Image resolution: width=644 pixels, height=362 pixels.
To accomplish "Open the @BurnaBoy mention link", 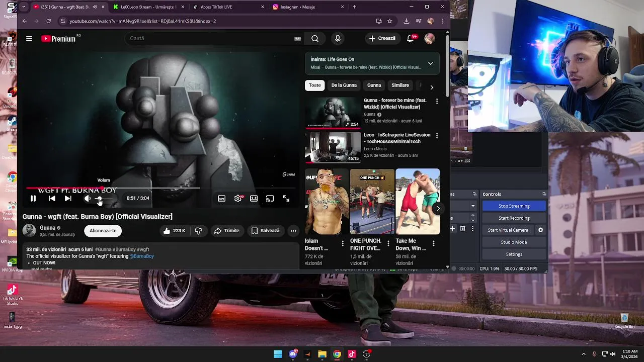I will [142, 256].
